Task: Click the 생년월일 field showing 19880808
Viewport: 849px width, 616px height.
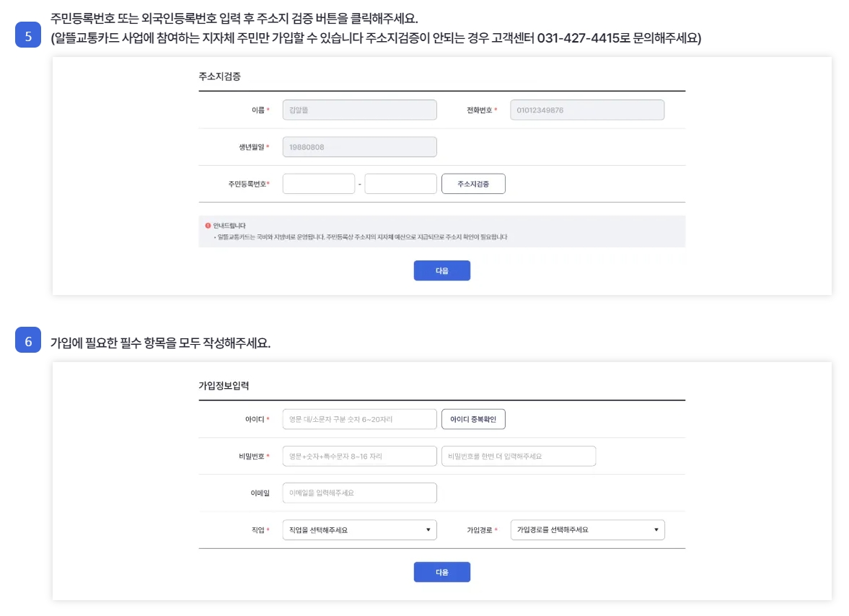Action: [x=359, y=146]
